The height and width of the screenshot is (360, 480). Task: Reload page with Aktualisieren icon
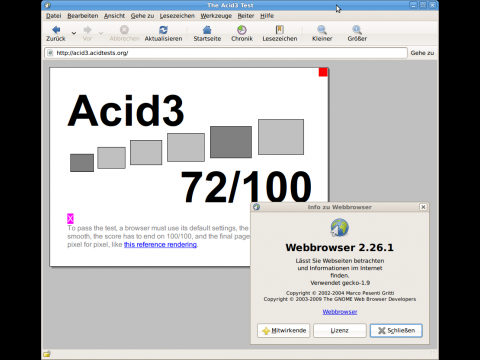coord(163,30)
